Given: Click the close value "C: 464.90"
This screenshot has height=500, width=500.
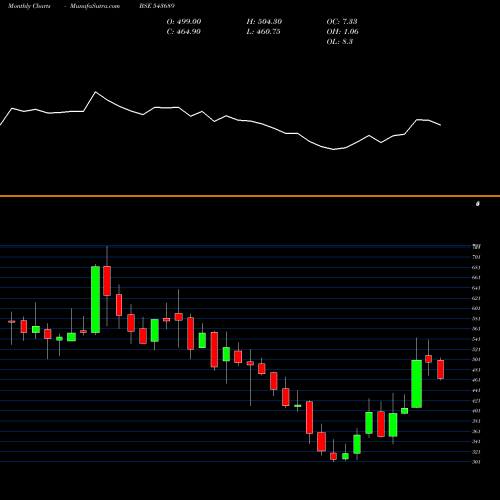Looking at the screenshot, I should click(x=184, y=32).
